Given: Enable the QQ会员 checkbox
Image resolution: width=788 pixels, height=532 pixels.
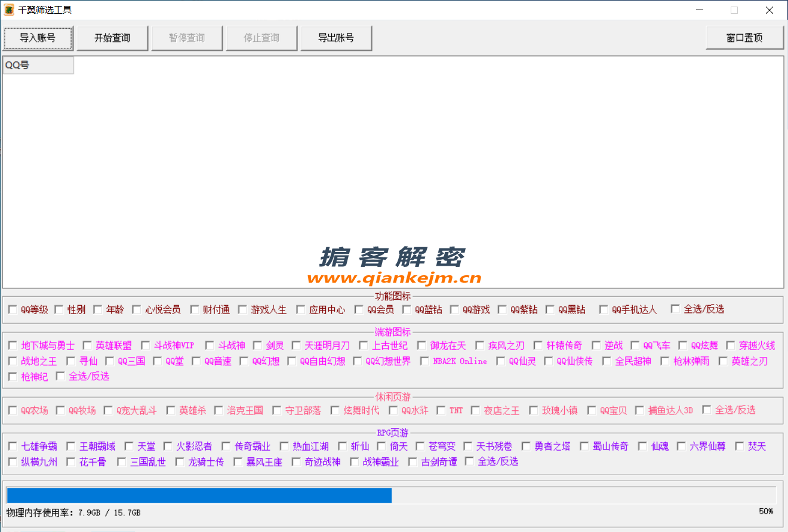Looking at the screenshot, I should (359, 309).
